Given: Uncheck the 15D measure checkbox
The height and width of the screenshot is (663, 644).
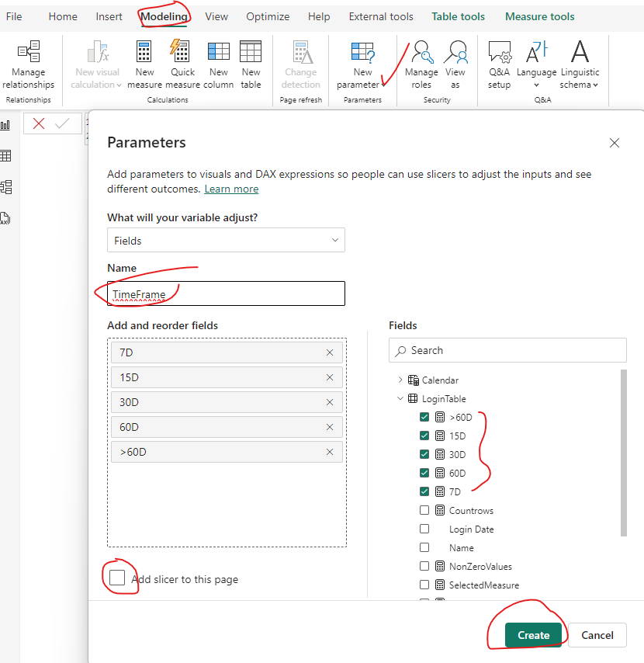Looking at the screenshot, I should click(424, 436).
